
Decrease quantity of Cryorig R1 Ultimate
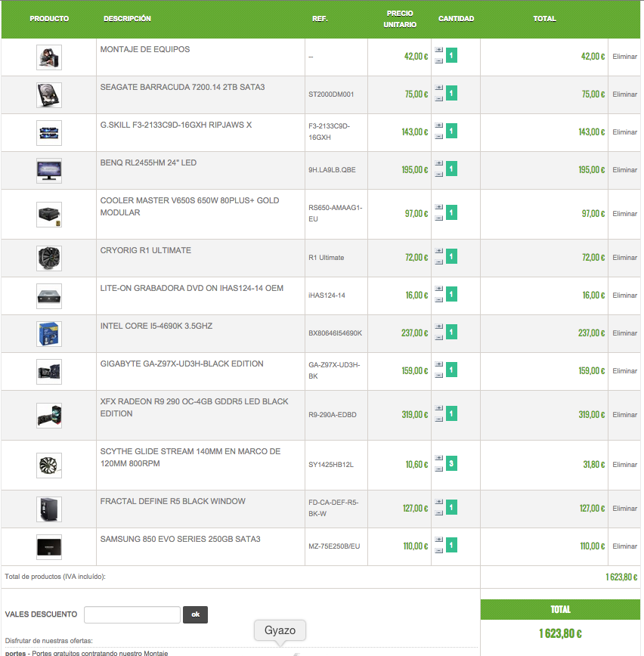438,262
